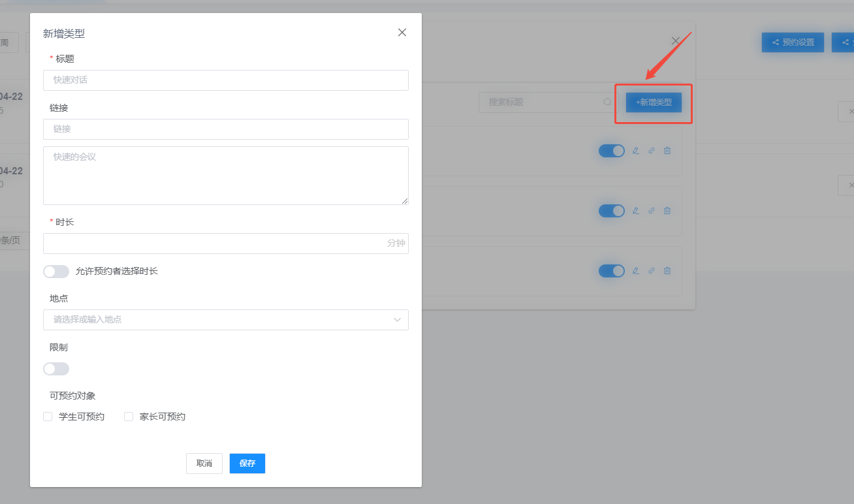854x504 pixels.
Task: Click the link icon in second row
Action: coord(652,211)
